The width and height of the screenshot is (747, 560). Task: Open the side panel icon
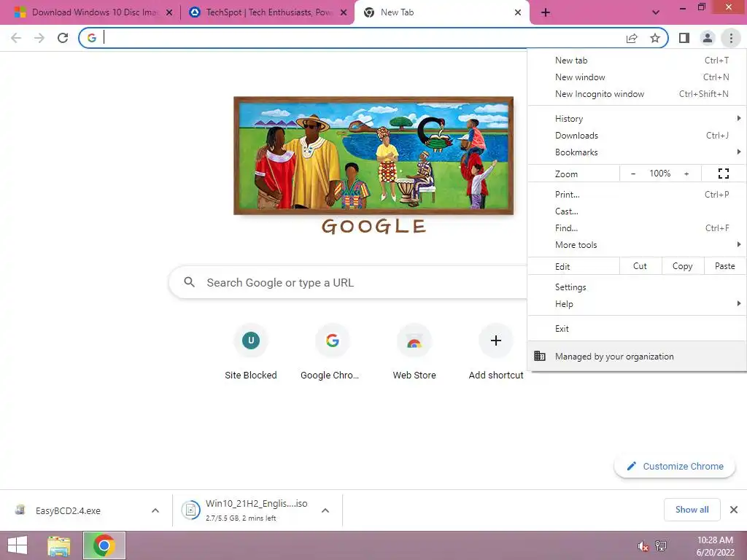(684, 38)
